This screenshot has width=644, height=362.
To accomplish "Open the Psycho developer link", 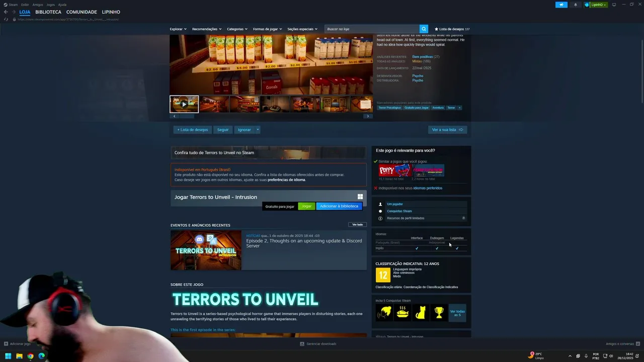I will (418, 76).
